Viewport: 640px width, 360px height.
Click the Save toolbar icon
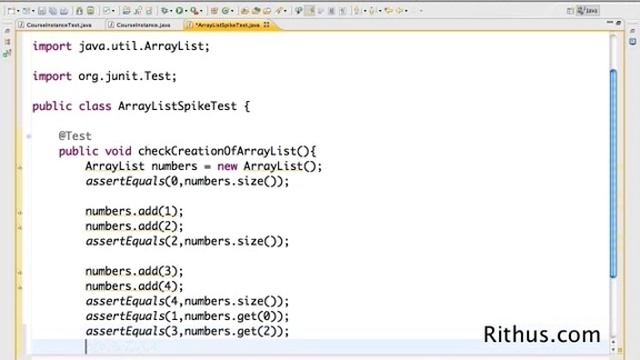coord(42,11)
